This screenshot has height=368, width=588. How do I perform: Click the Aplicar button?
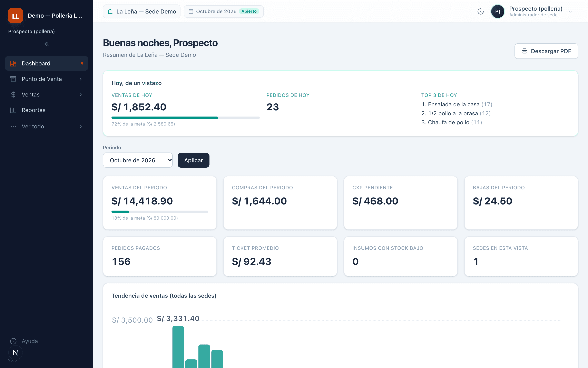coord(193,160)
